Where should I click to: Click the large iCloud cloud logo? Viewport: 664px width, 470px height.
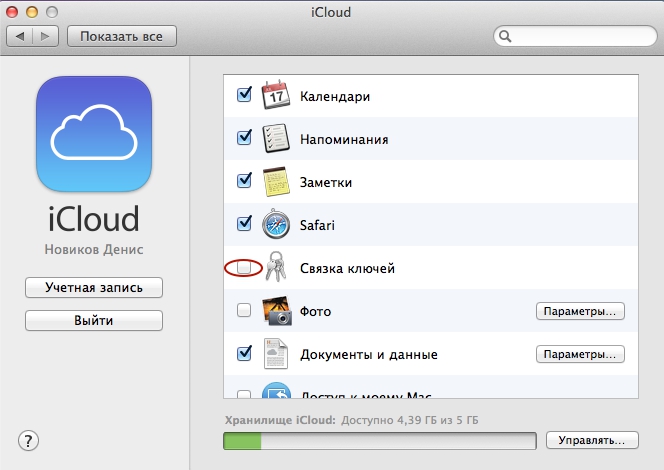[94, 137]
